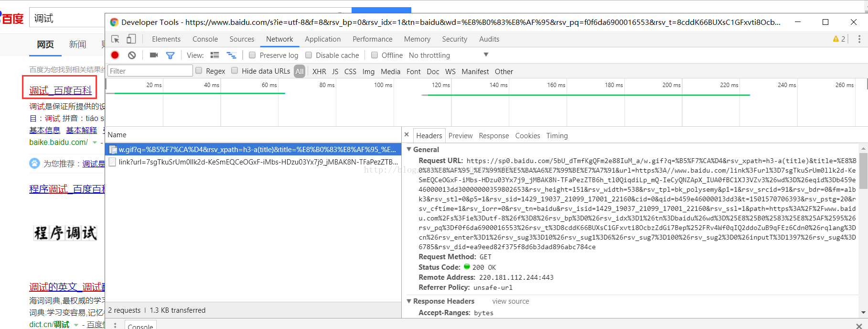Stop recording the network log

[115, 55]
